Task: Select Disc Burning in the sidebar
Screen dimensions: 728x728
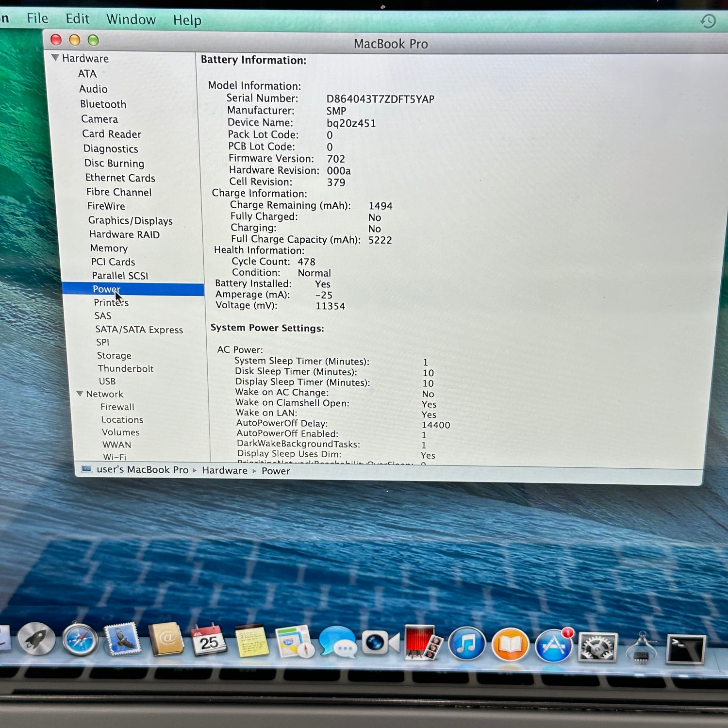Action: pos(114,163)
